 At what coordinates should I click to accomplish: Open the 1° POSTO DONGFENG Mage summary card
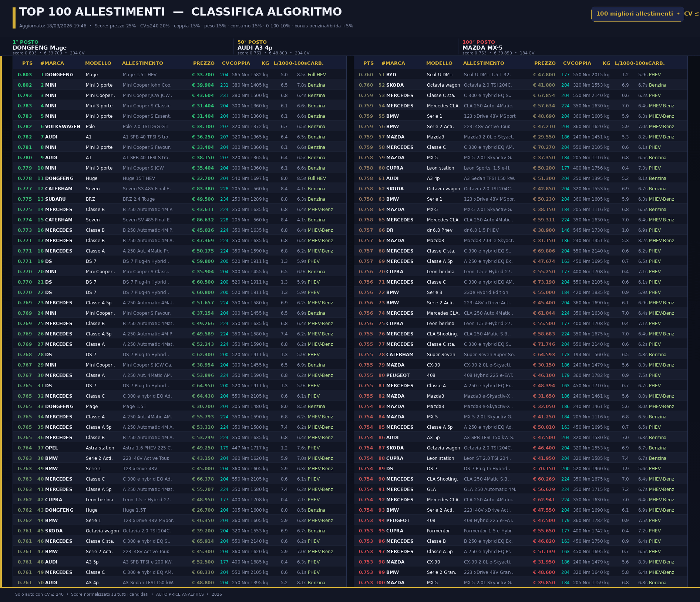point(48,47)
